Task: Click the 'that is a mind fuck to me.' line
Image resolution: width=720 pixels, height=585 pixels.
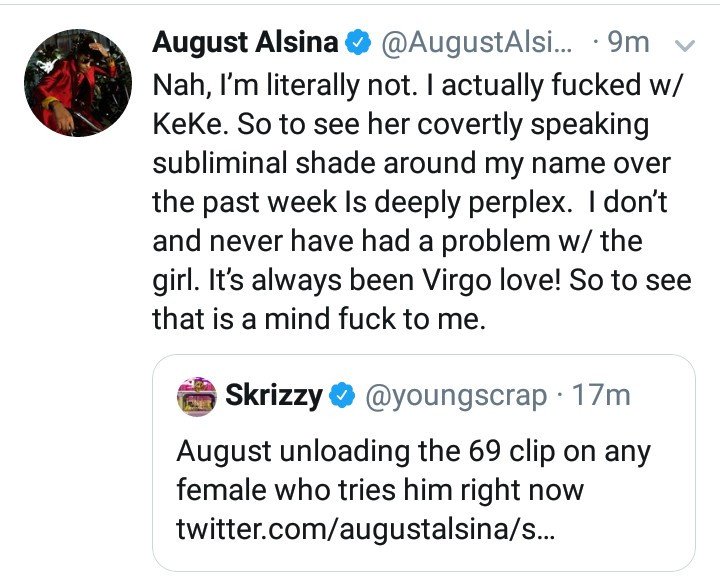Action: pyautogui.click(x=319, y=319)
